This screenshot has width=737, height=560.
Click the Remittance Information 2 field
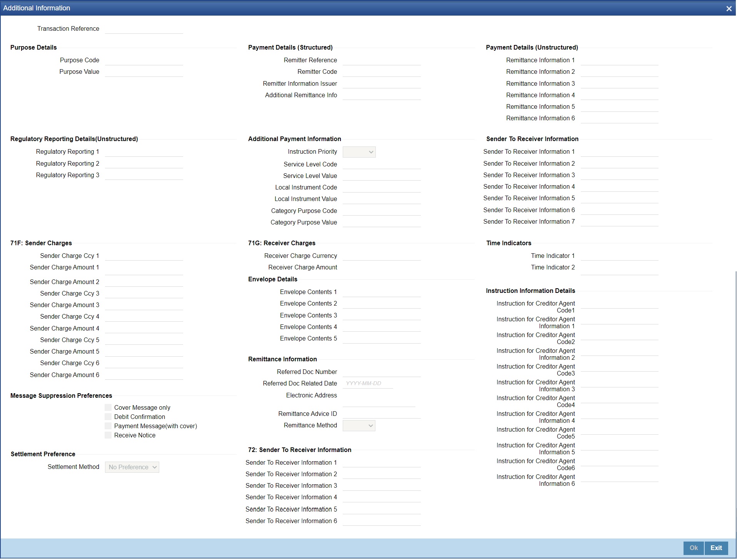coord(619,72)
